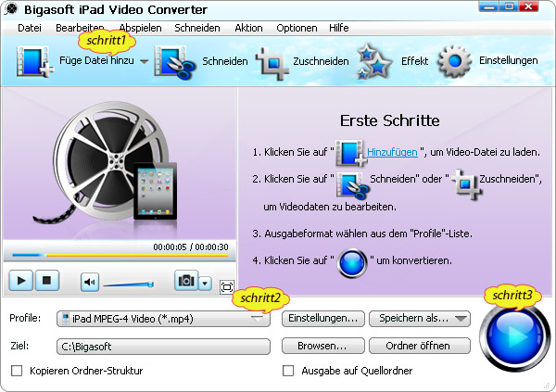Screen dimensions: 556x392
Task: Click the blue convert orb in step 4
Action: click(x=352, y=263)
